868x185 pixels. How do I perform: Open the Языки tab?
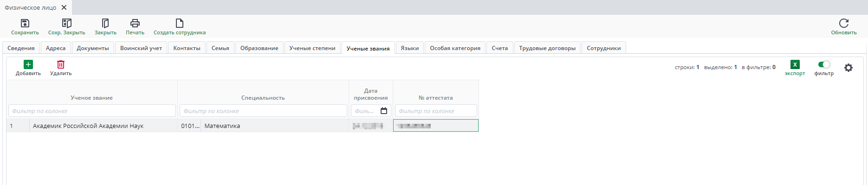[x=410, y=48]
